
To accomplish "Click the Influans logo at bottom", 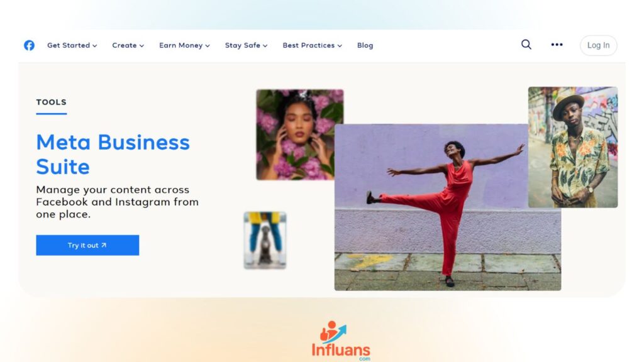I will click(340, 341).
